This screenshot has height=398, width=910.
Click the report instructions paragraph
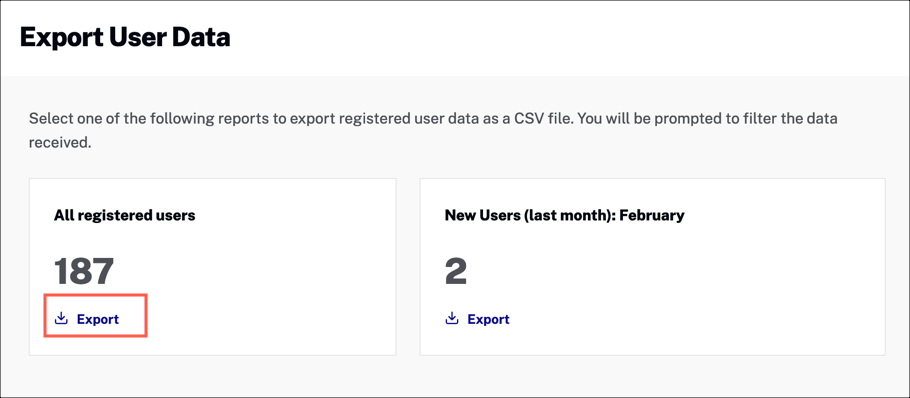point(433,131)
